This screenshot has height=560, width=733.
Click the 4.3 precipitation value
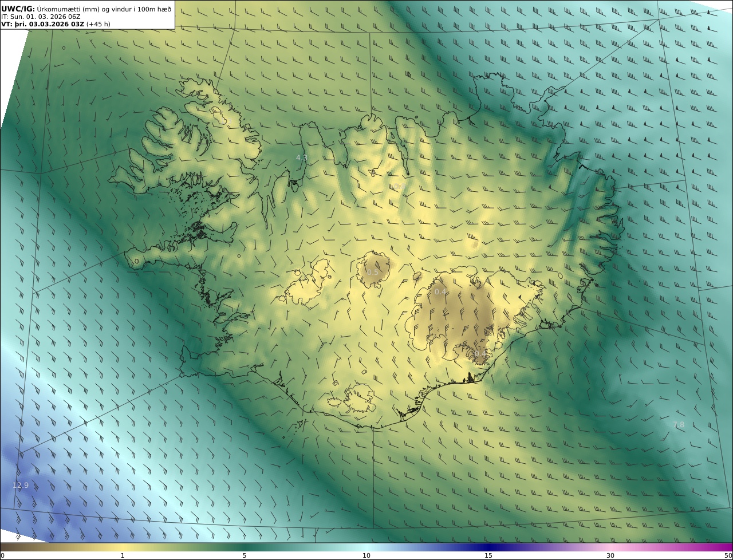[302, 157]
